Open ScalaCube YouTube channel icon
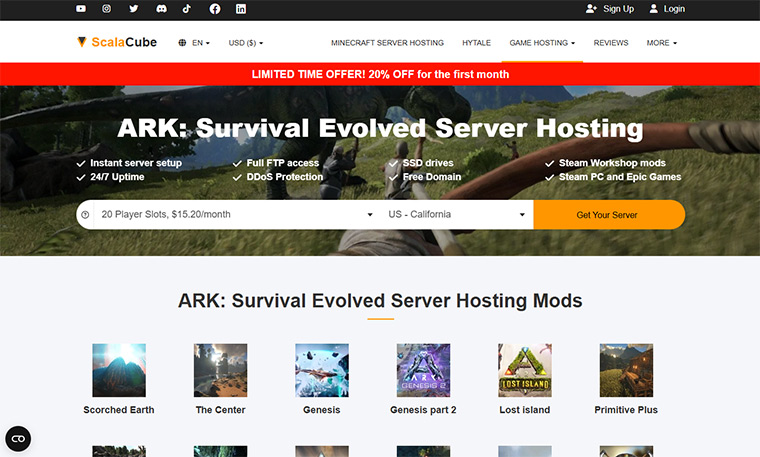This screenshot has width=760, height=457. click(x=81, y=9)
